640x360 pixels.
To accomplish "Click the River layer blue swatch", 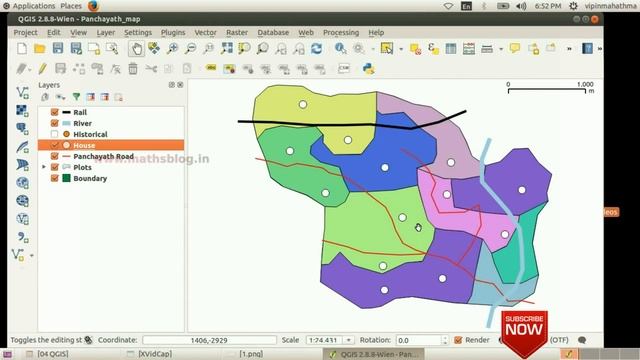I will tap(66, 123).
